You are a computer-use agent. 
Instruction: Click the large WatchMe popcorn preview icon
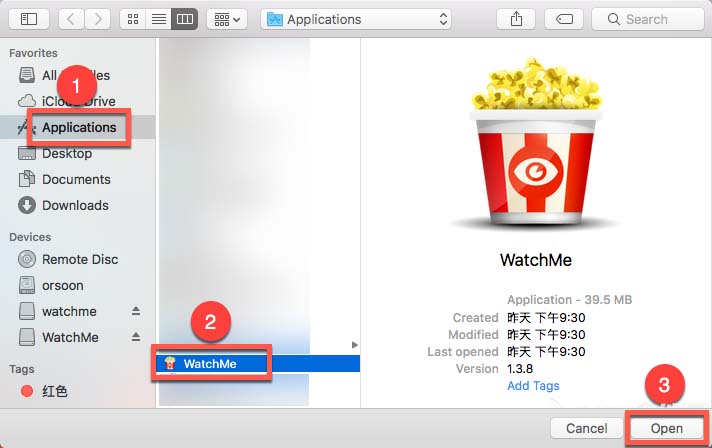coord(536,142)
